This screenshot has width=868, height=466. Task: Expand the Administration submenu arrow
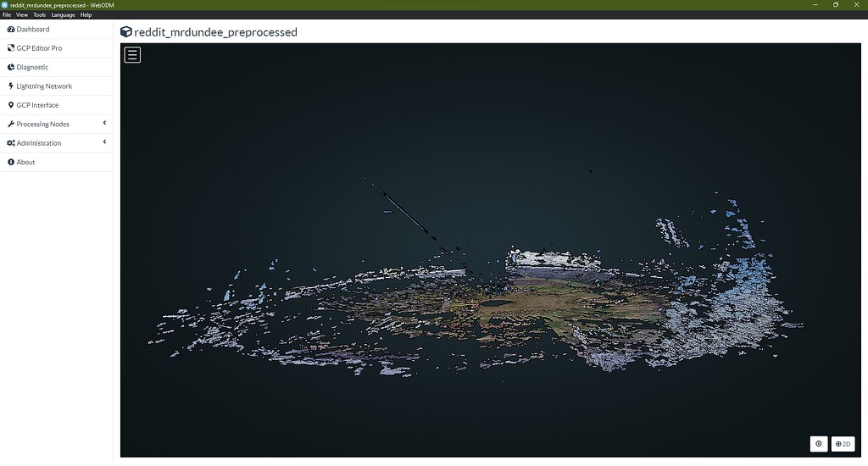tap(104, 141)
